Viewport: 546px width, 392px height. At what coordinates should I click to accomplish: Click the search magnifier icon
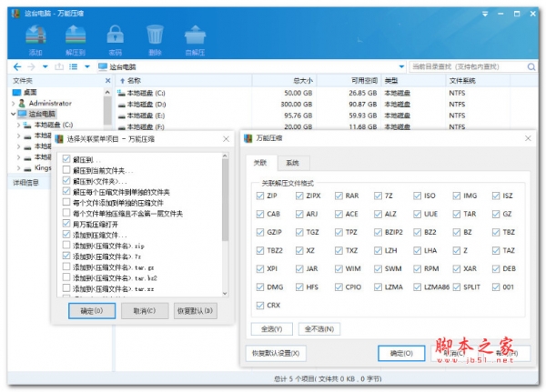point(531,66)
